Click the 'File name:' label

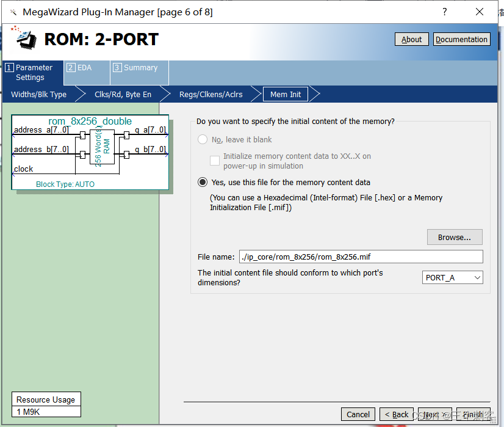tap(216, 257)
